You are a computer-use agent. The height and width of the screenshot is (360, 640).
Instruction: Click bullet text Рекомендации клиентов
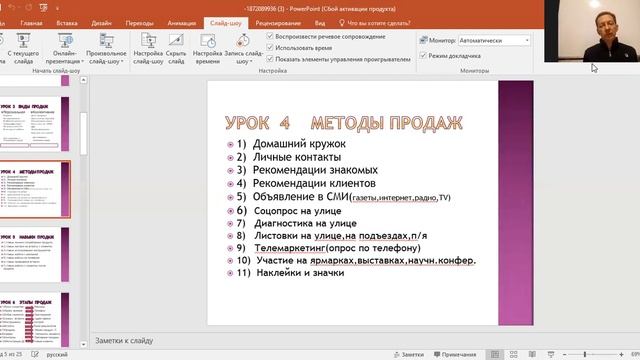point(314,183)
